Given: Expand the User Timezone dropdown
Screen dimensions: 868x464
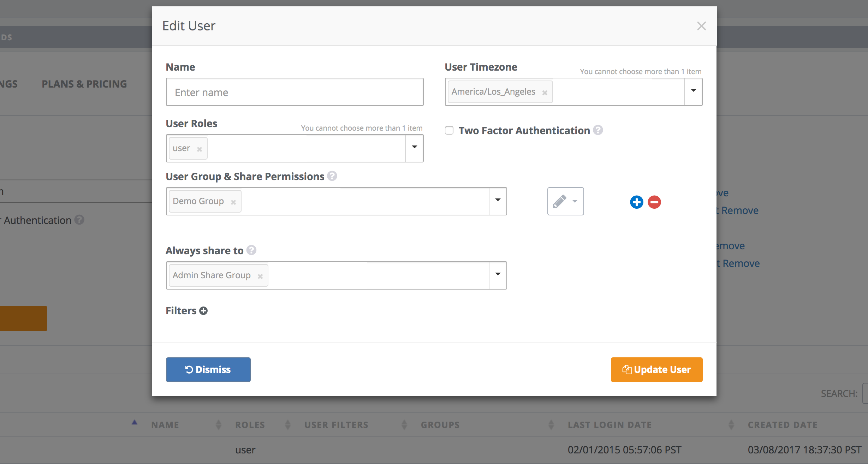Looking at the screenshot, I should coord(694,91).
